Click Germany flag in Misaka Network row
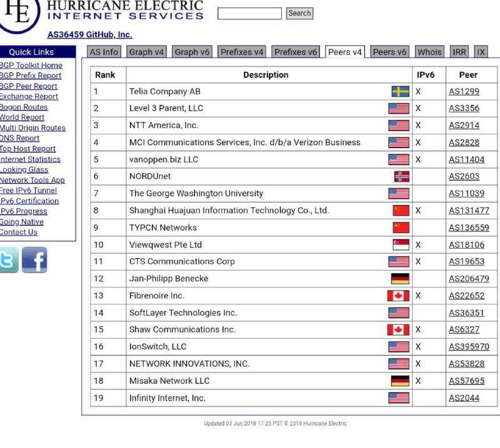Screen dimensions: 500x448 coord(400,381)
